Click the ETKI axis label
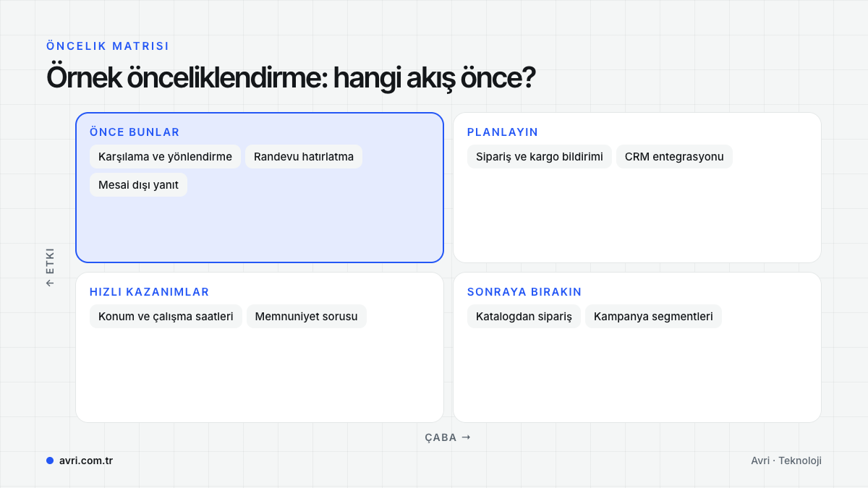 (x=50, y=267)
